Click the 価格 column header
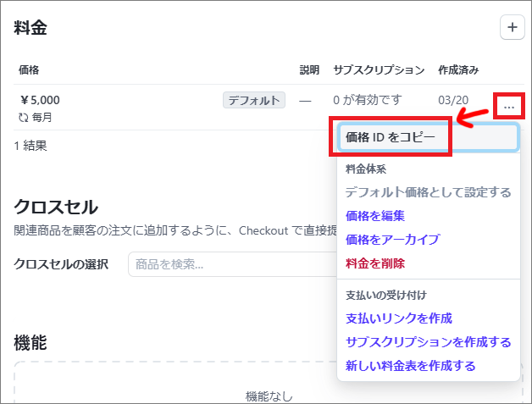 tap(29, 70)
